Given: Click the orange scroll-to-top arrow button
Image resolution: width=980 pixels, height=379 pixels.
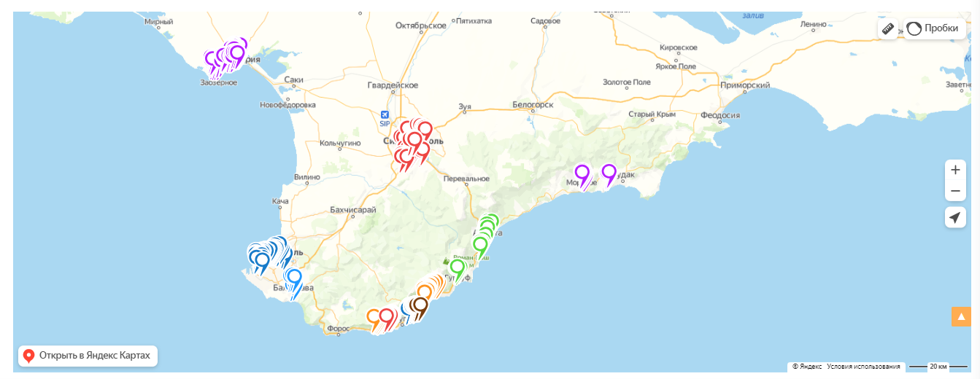Looking at the screenshot, I should [x=961, y=316].
